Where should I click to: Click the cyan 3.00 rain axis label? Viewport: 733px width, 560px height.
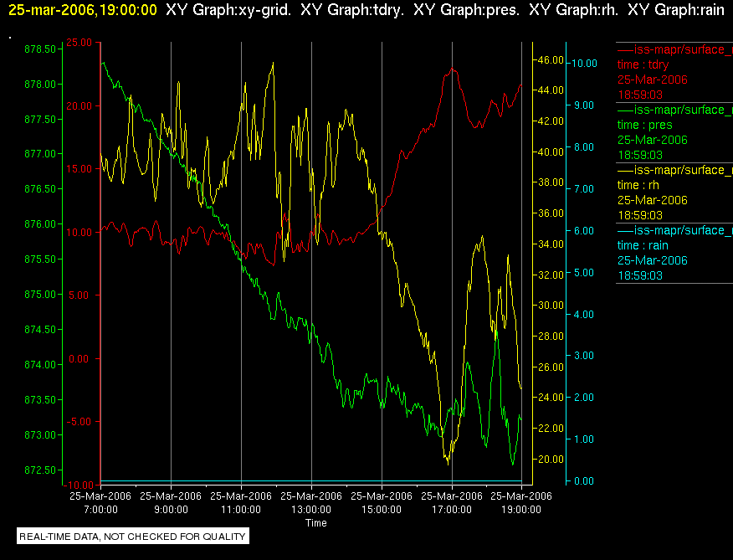[x=584, y=356]
